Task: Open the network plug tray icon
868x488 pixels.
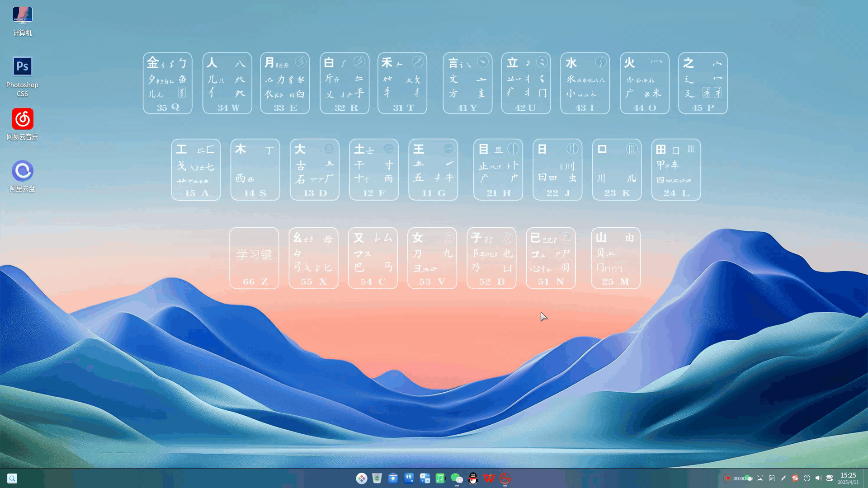Action: click(783, 478)
